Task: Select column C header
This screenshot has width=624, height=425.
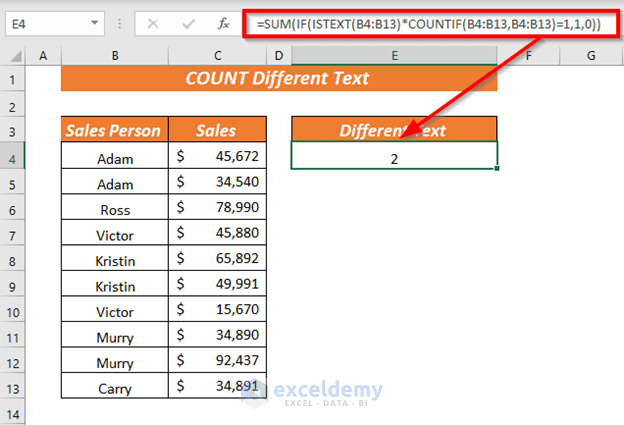Action: pos(216,54)
